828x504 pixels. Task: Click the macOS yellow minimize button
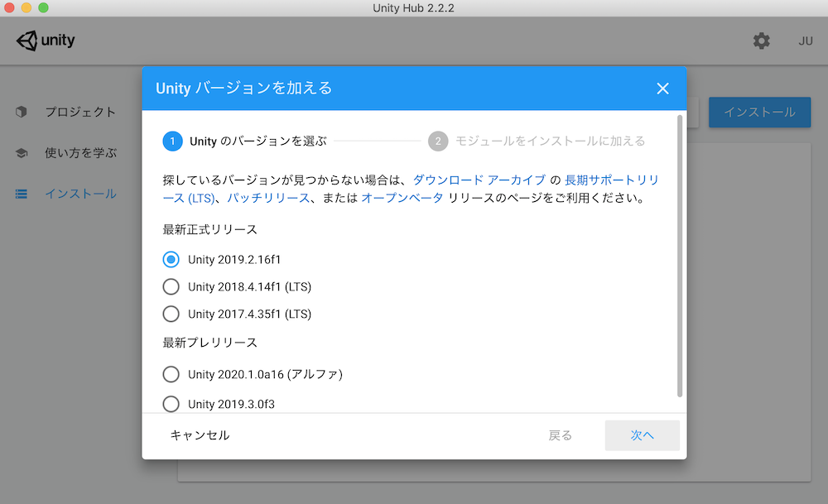(x=26, y=8)
